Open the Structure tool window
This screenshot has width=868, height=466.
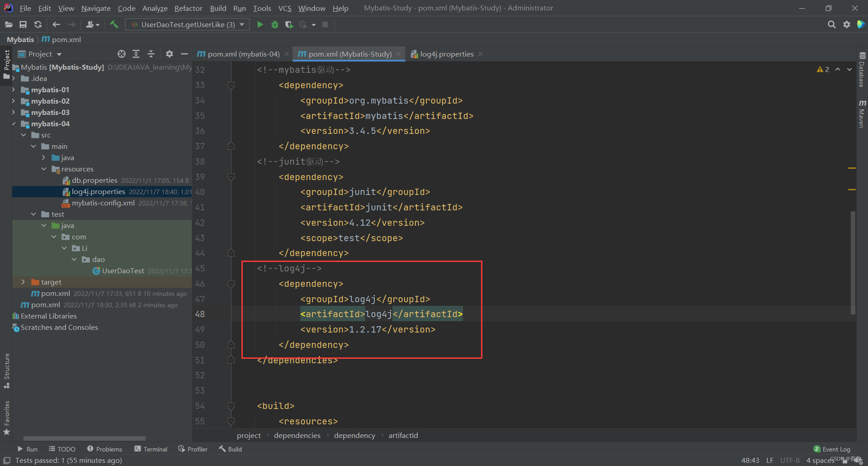click(6, 371)
